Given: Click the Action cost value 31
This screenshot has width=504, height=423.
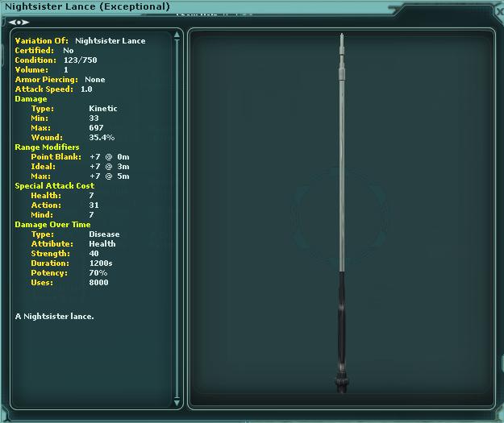Looking at the screenshot, I should click(94, 205).
